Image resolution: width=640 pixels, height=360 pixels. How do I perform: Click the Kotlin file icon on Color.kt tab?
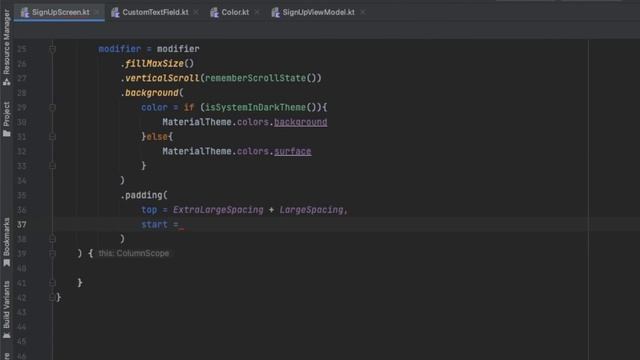[215, 13]
